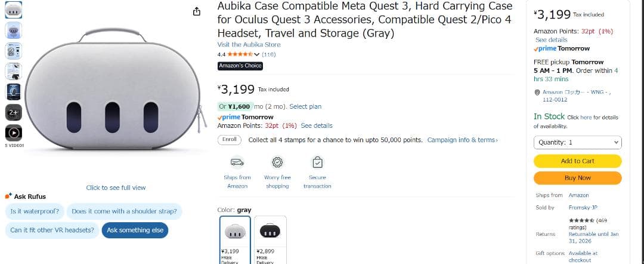
Task: Click the Worry free shopping icon
Action: point(277,162)
